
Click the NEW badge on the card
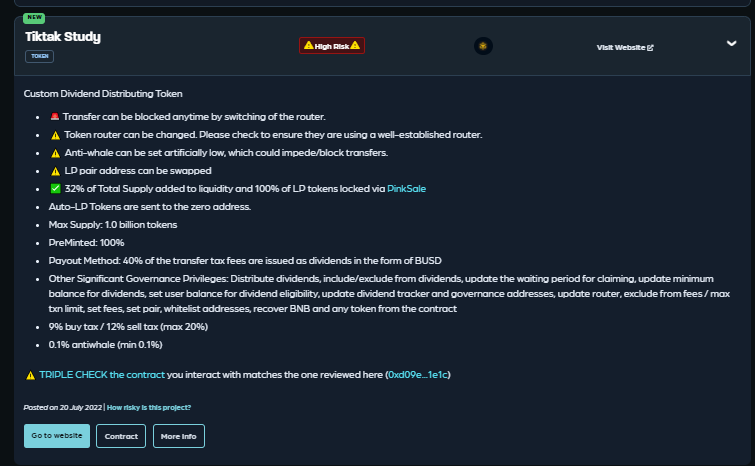(34, 18)
